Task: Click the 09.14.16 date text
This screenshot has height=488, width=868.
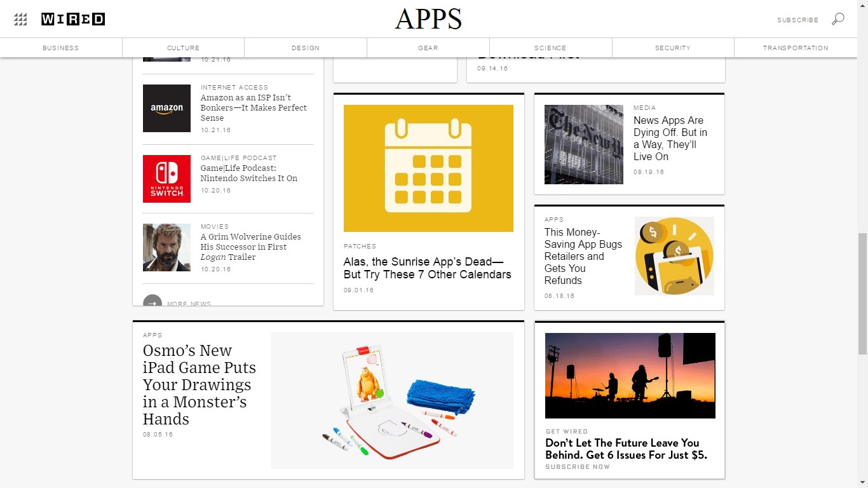Action: (492, 68)
